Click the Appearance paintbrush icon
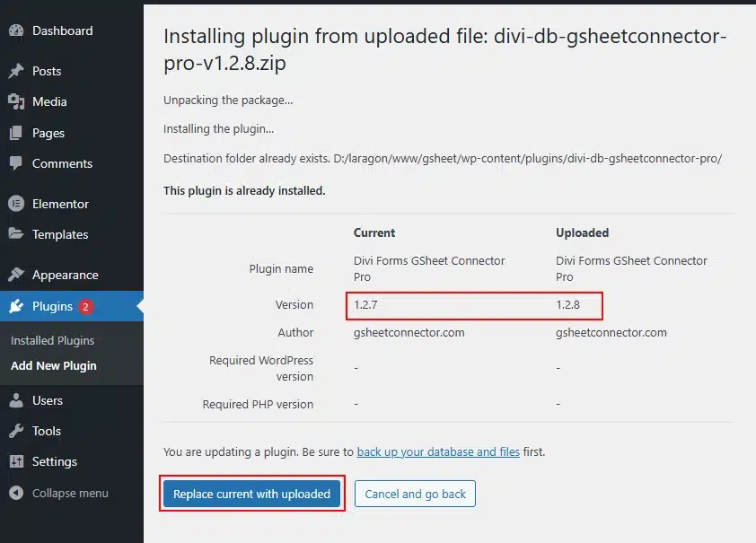This screenshot has height=543, width=756. [16, 275]
